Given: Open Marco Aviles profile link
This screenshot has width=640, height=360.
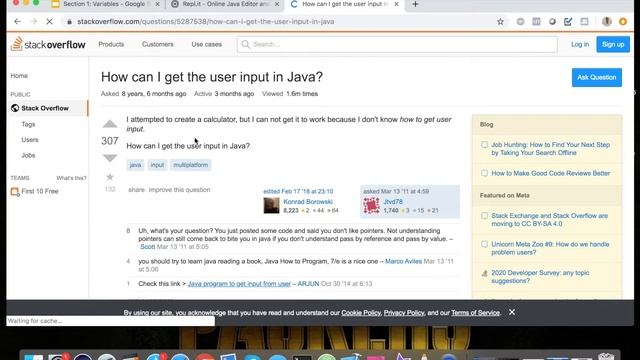Looking at the screenshot, I should pyautogui.click(x=403, y=261).
